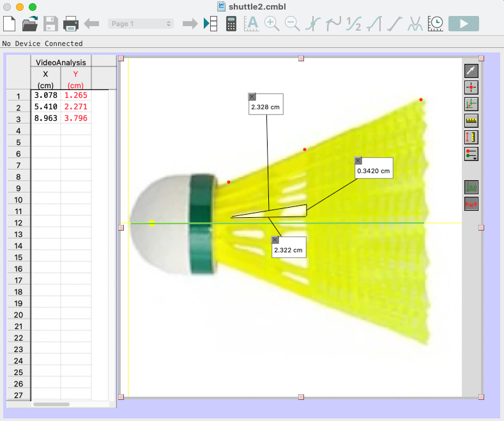Click the 0.3420 cm measurement text
This screenshot has width=504, height=421.
coord(374,171)
